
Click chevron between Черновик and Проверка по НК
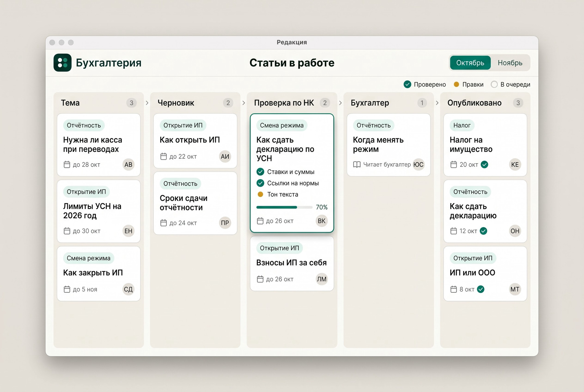[x=244, y=103]
